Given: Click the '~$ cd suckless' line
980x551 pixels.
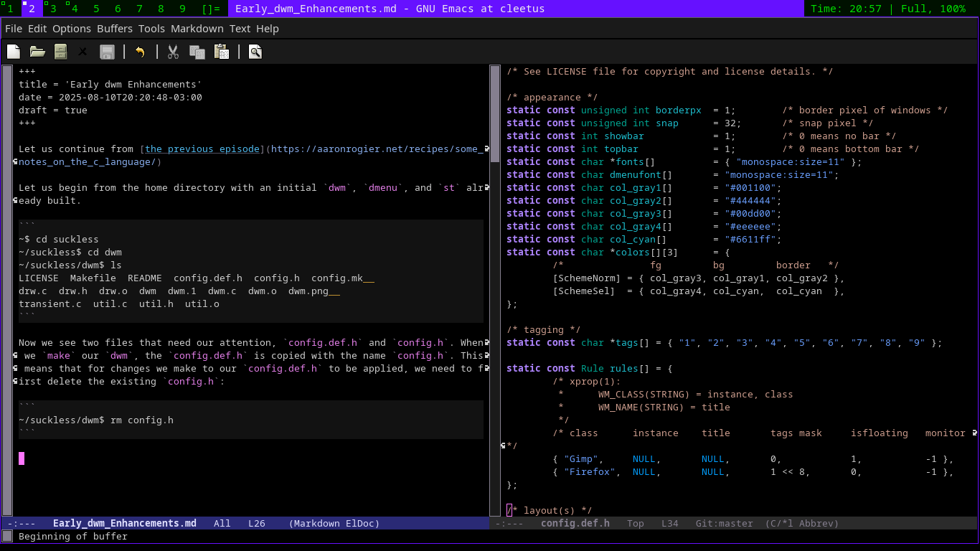Looking at the screenshot, I should 59,240.
